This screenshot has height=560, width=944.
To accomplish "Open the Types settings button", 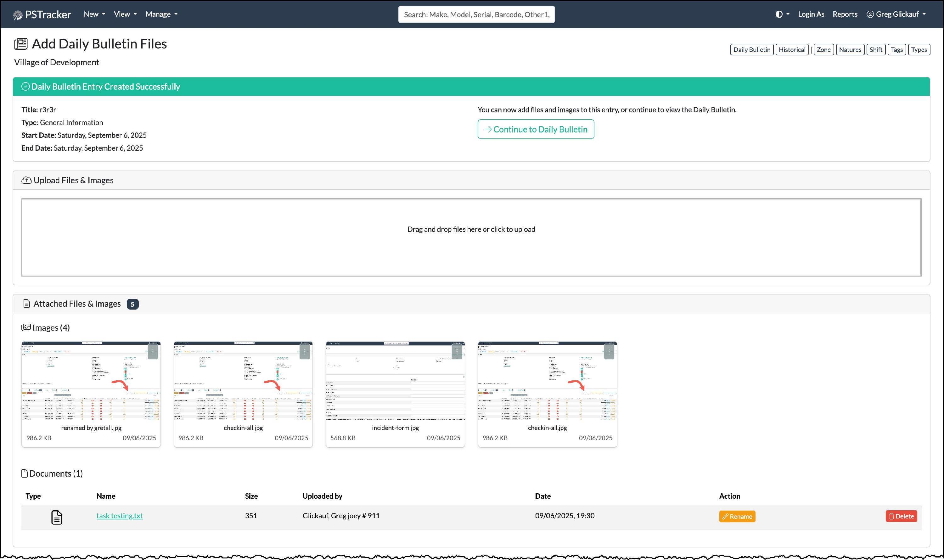I will pos(919,49).
